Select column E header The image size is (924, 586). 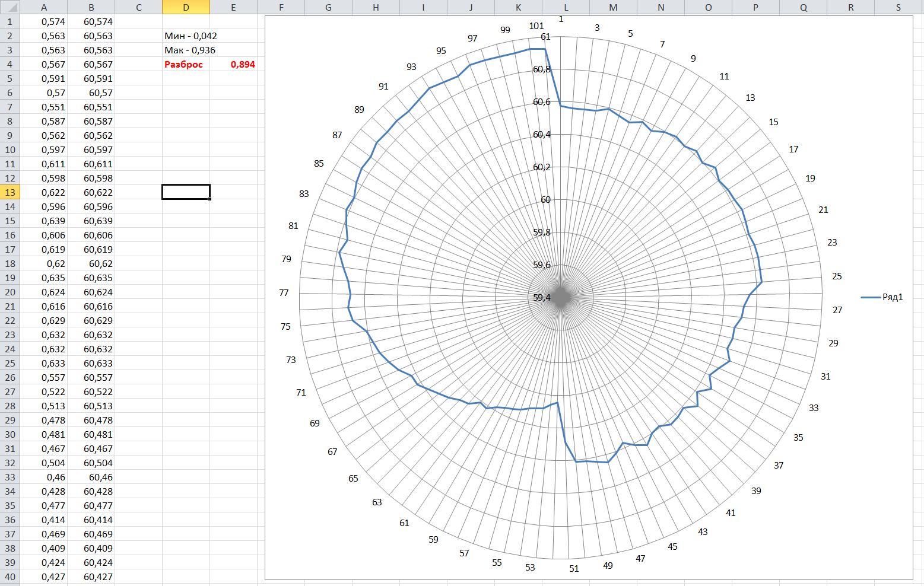[234, 7]
